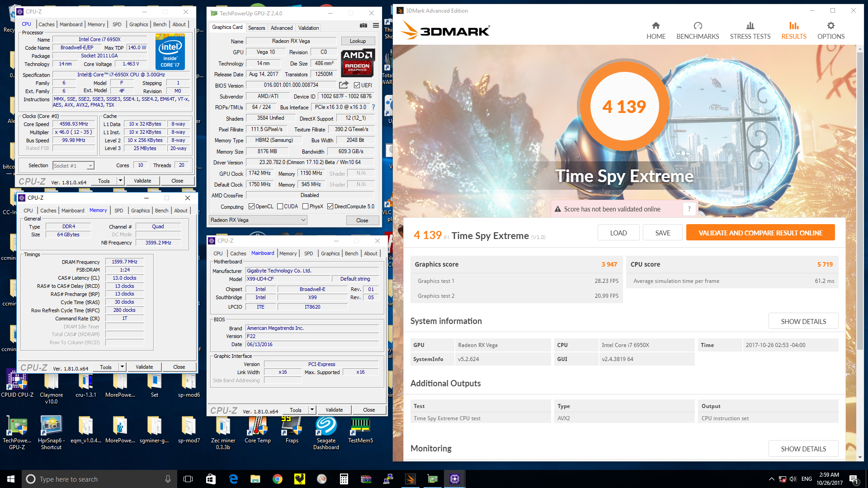Click the Gigabyte Technology Co. Ltd. manufacturer field

click(312, 271)
